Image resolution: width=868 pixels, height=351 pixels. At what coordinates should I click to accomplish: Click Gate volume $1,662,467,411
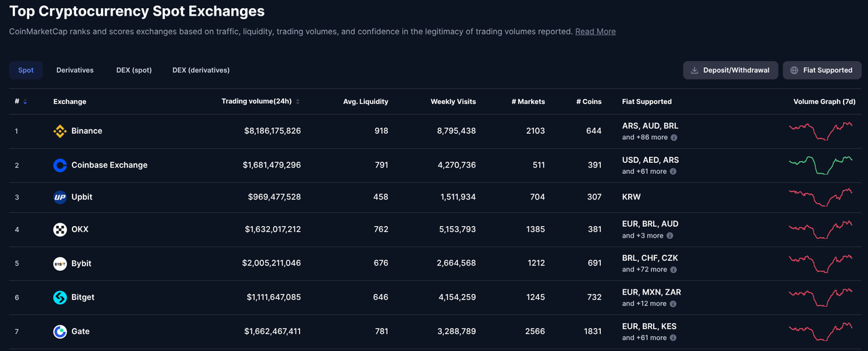click(x=273, y=331)
